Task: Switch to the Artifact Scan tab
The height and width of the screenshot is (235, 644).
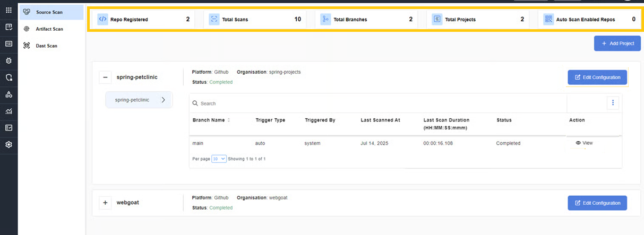Action: click(49, 29)
